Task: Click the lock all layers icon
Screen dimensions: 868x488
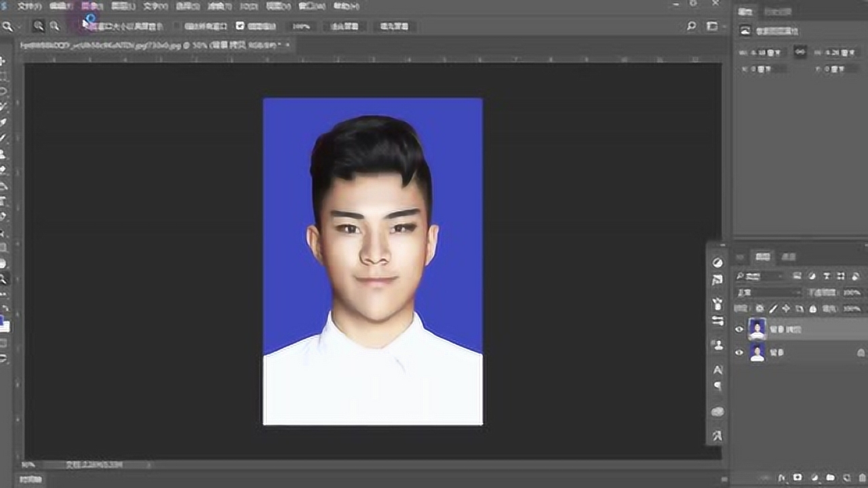Action: coord(813,309)
